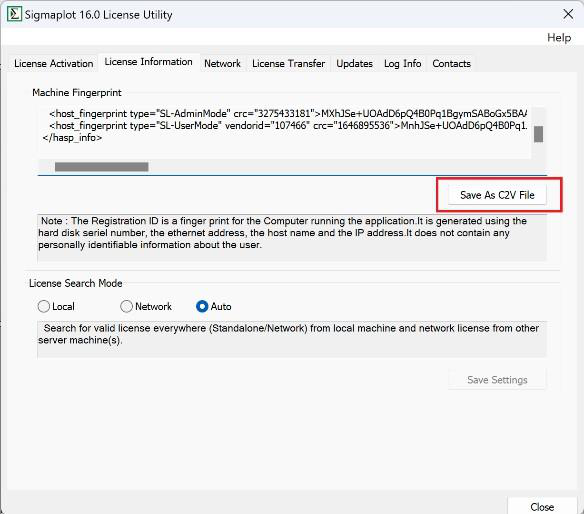Select the License Information tab
This screenshot has width=584, height=514.
pyautogui.click(x=149, y=62)
